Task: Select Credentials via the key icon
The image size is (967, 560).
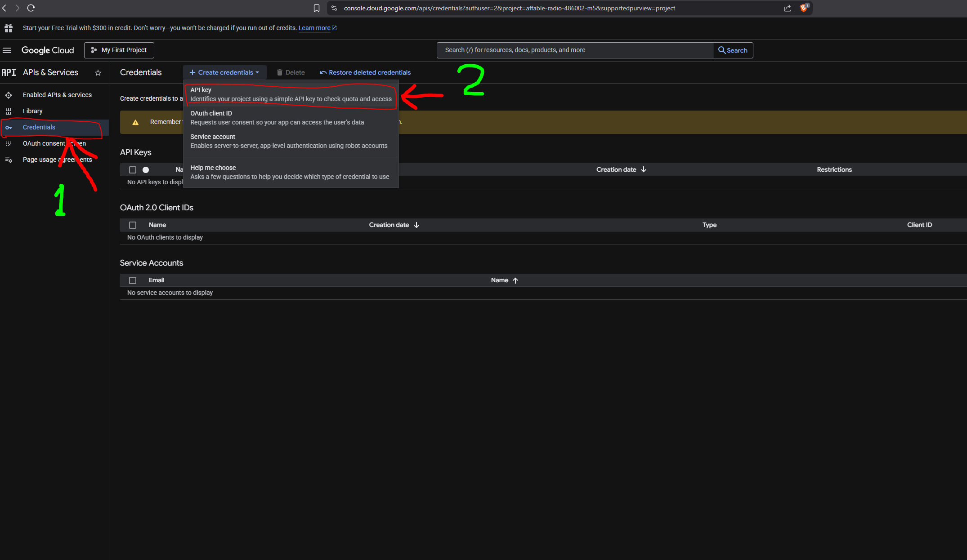Action: click(9, 128)
